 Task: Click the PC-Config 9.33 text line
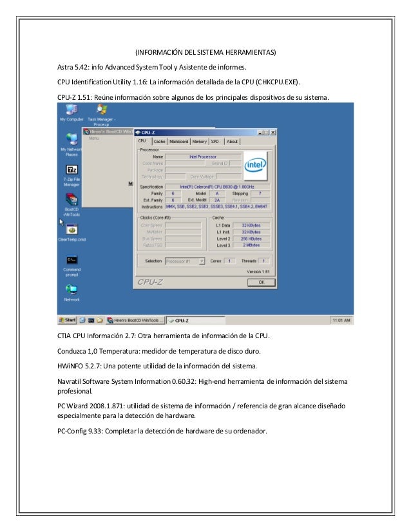(x=162, y=432)
